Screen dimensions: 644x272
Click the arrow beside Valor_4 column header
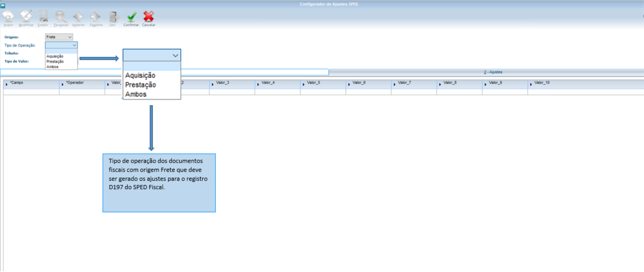coord(258,84)
